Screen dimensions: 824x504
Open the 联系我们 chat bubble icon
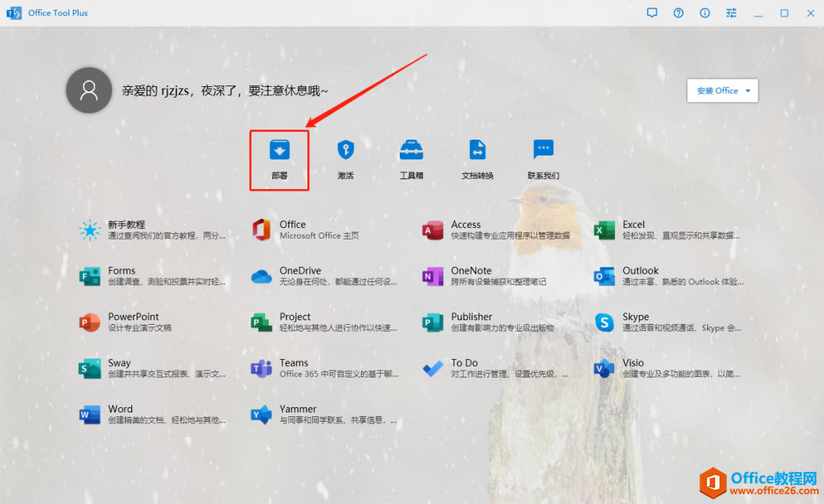(x=543, y=149)
